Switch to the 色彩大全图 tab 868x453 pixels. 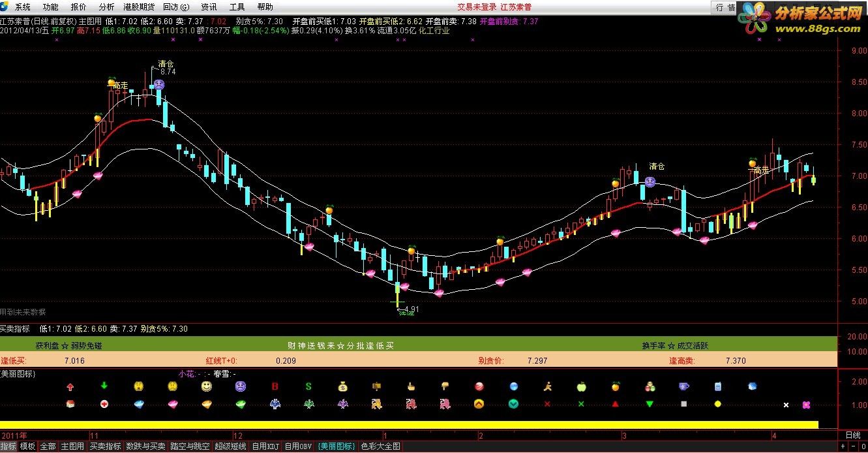pyautogui.click(x=381, y=446)
